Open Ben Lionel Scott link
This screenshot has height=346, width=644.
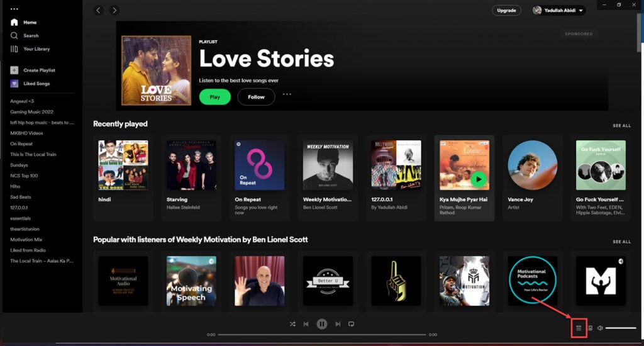point(320,208)
